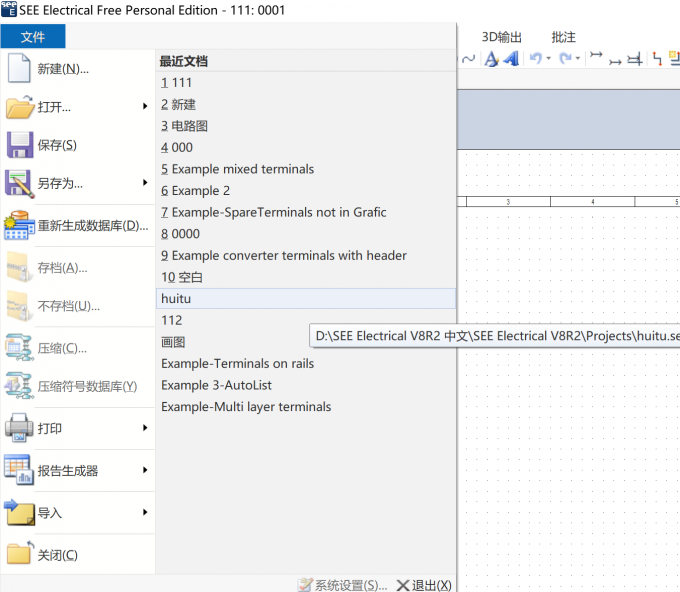
Task: Click the 另存为 save-as pencil icon
Action: (x=20, y=183)
